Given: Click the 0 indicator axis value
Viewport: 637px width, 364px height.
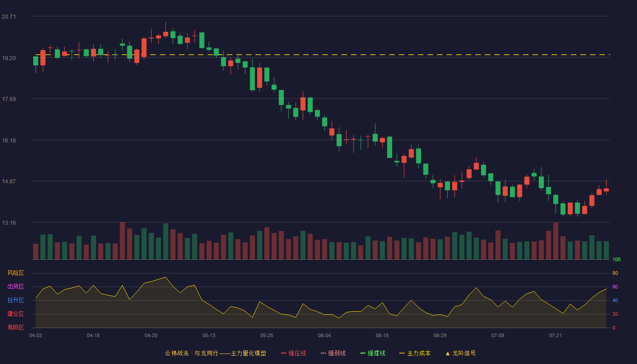Looking at the screenshot, I should coord(614,328).
